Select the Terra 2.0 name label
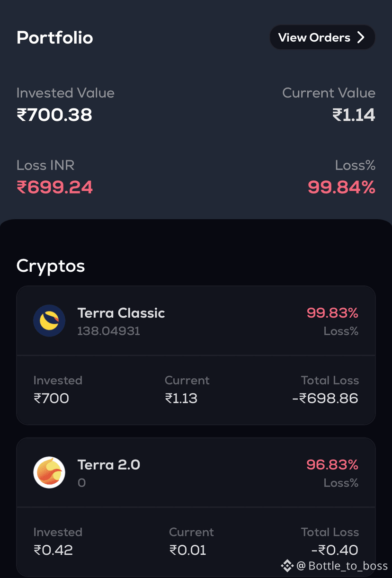Image resolution: width=392 pixels, height=578 pixels. pos(109,464)
